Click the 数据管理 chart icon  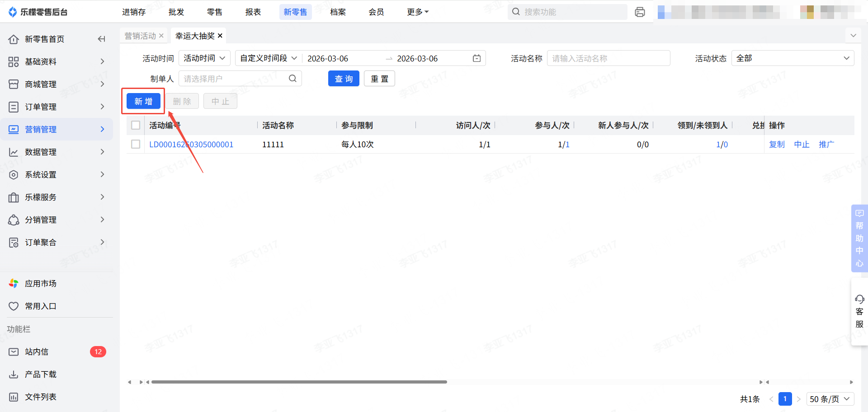[x=14, y=152]
